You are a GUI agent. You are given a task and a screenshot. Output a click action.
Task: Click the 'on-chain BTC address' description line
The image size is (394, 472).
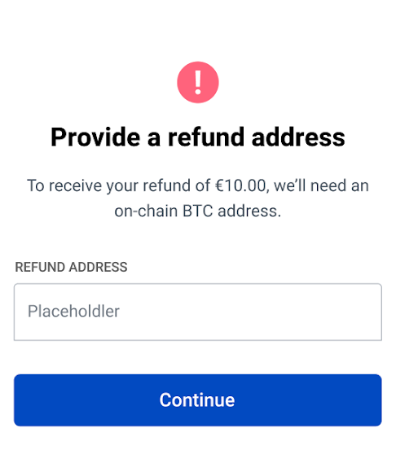(198, 211)
